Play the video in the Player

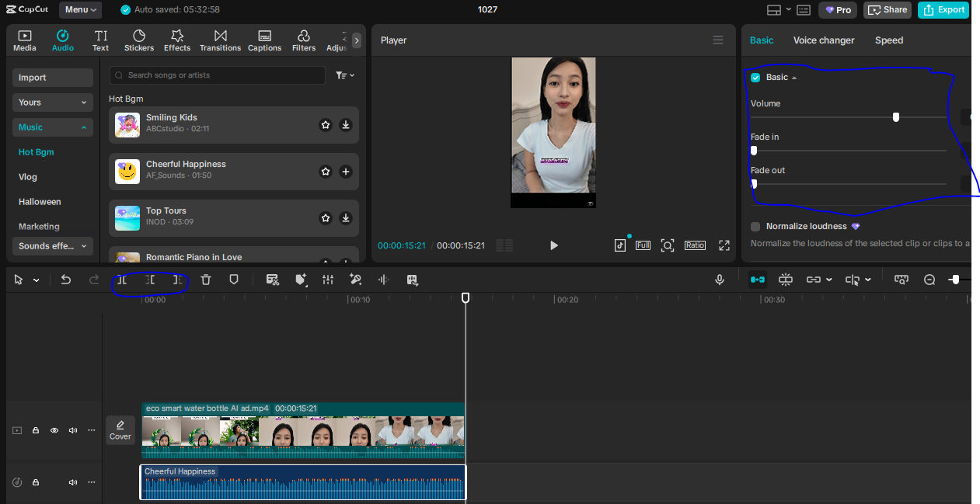554,245
